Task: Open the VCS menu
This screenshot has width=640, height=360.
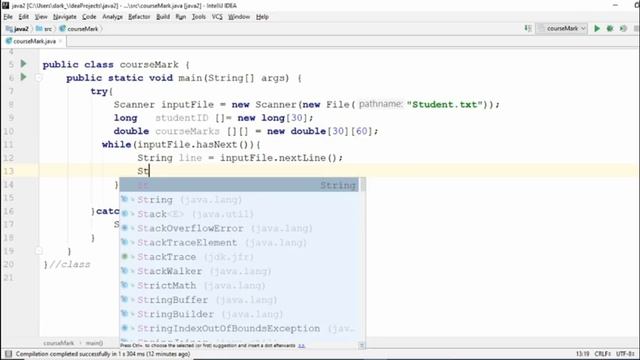Action: (x=217, y=17)
